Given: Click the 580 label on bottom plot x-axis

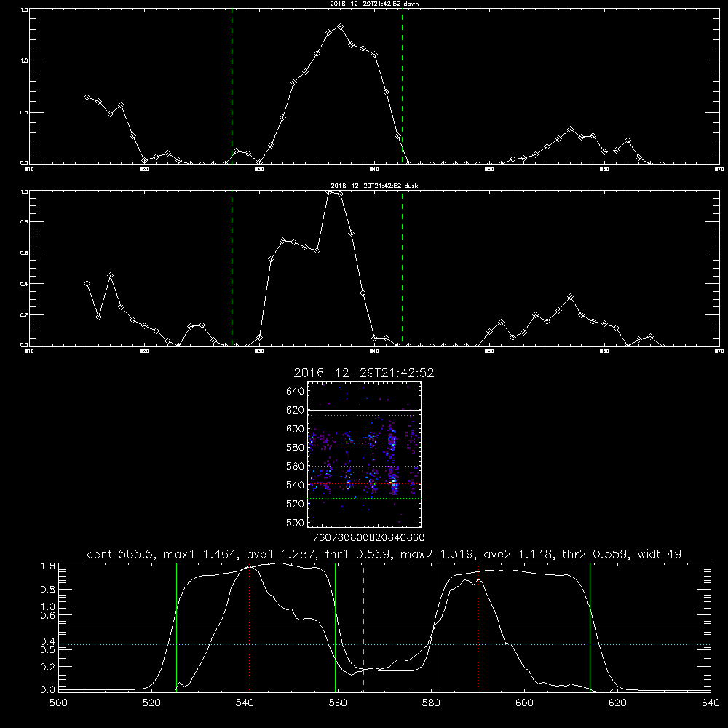Looking at the screenshot, I should 431,703.
